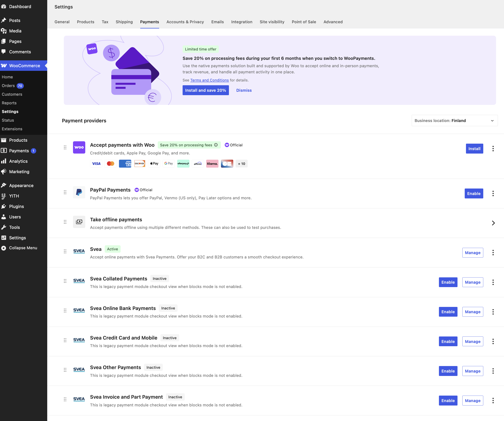This screenshot has width=504, height=421.
Task: Click the Woo logo for Accept payments with Woo
Action: 79,147
